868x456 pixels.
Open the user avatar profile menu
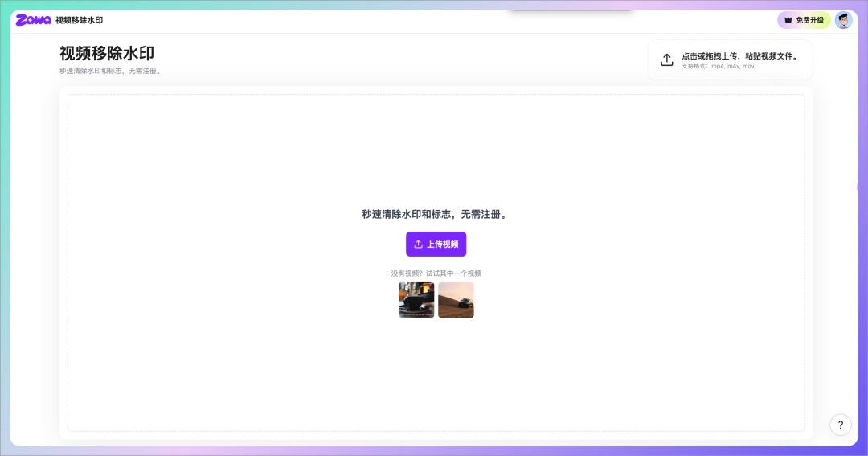point(843,20)
